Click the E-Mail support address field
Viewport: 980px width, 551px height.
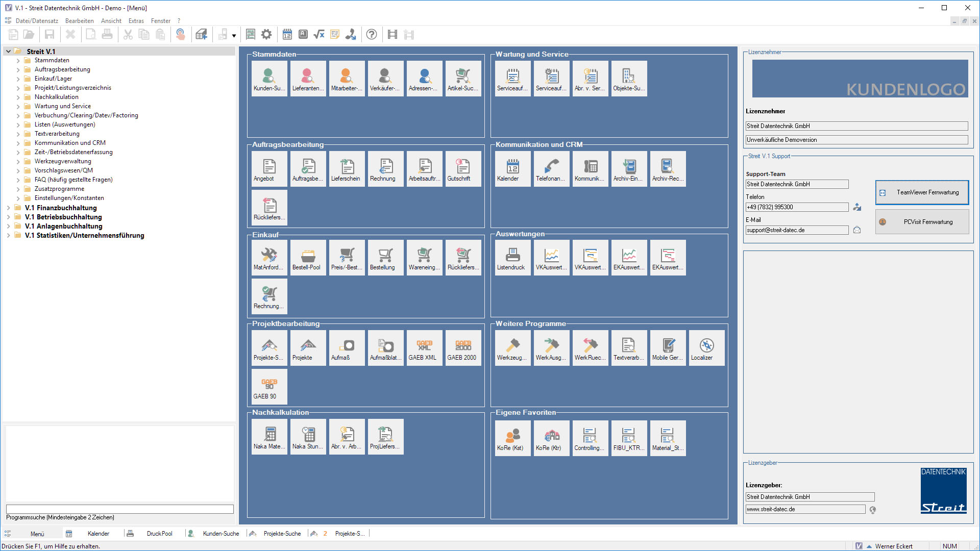pos(797,230)
